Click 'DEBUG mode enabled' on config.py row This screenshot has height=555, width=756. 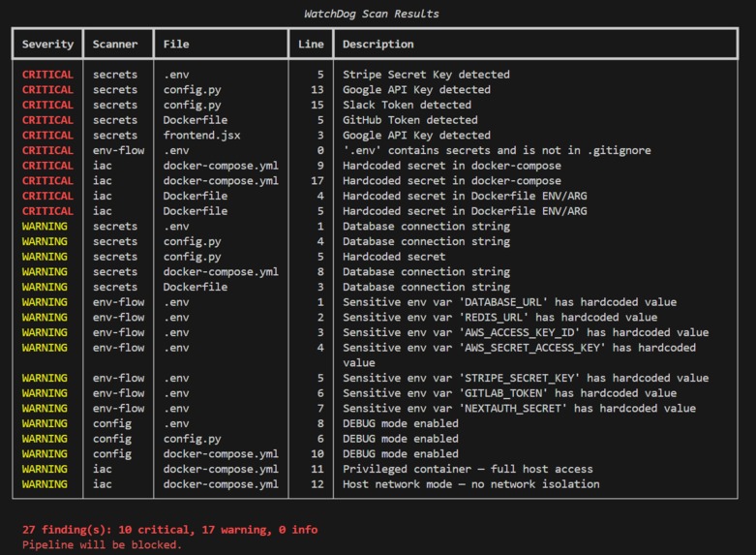click(x=401, y=438)
